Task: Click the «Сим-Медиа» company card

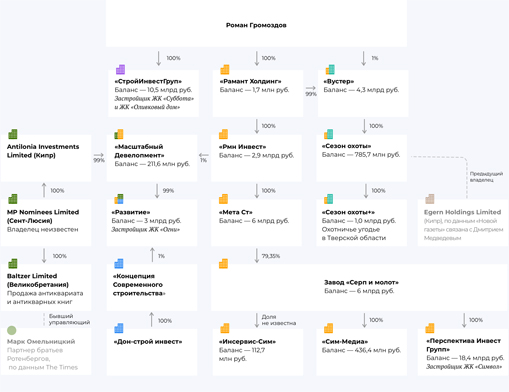Action: [x=362, y=352]
